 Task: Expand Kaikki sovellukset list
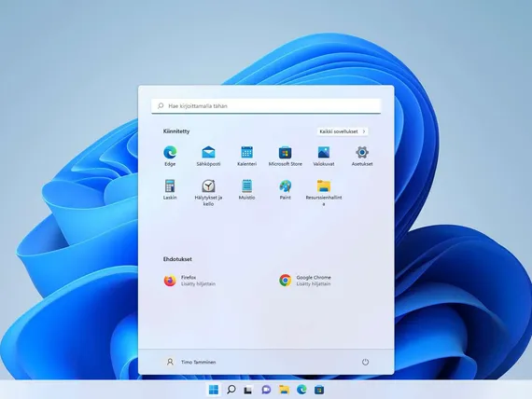[x=343, y=131]
